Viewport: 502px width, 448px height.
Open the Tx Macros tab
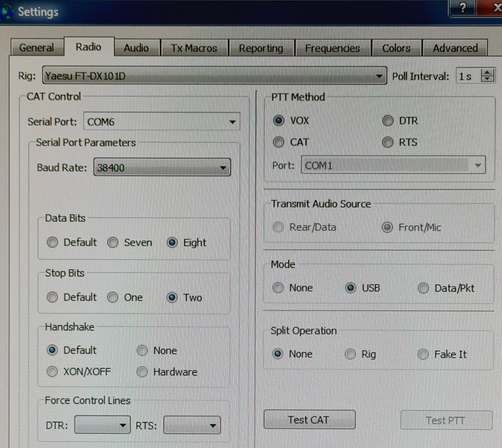point(194,48)
